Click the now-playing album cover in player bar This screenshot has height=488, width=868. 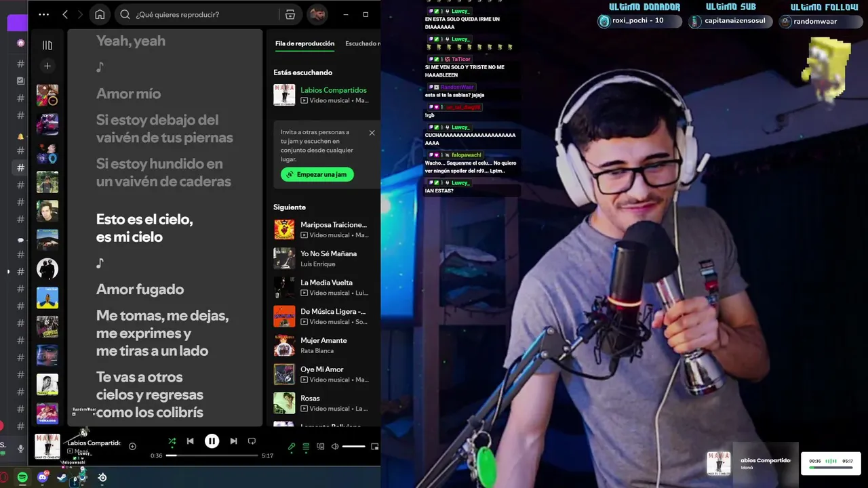point(47,447)
